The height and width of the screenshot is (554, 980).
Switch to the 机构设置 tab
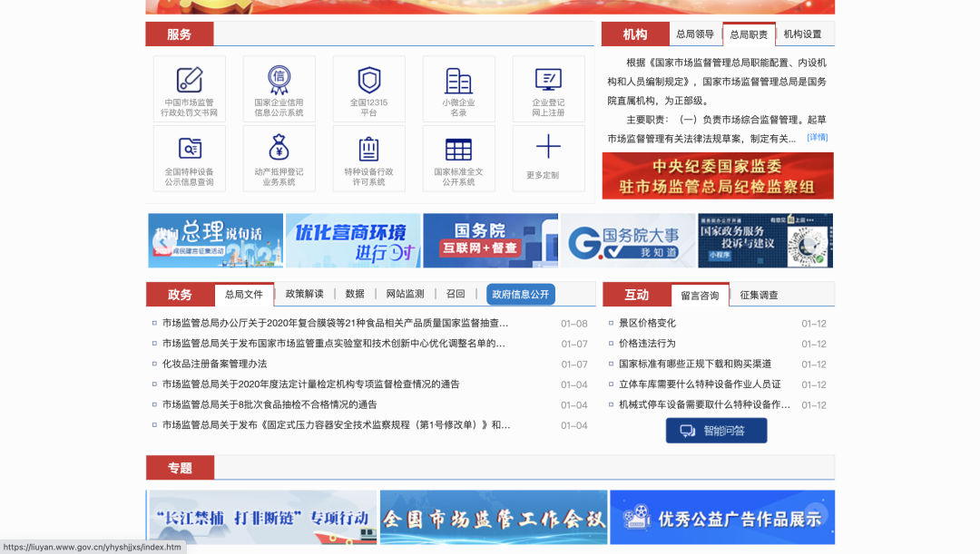coord(802,33)
